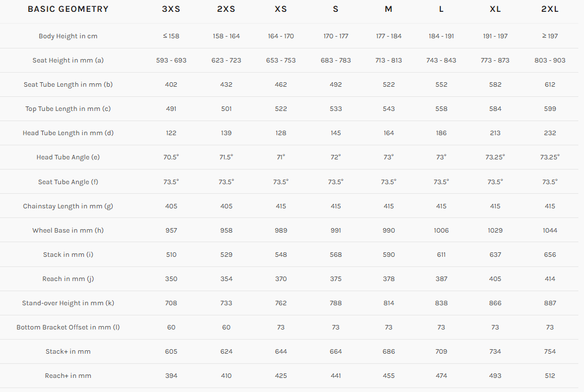Click the Stand-over Height in mm (k) label
The height and width of the screenshot is (392, 584).
[x=68, y=303]
